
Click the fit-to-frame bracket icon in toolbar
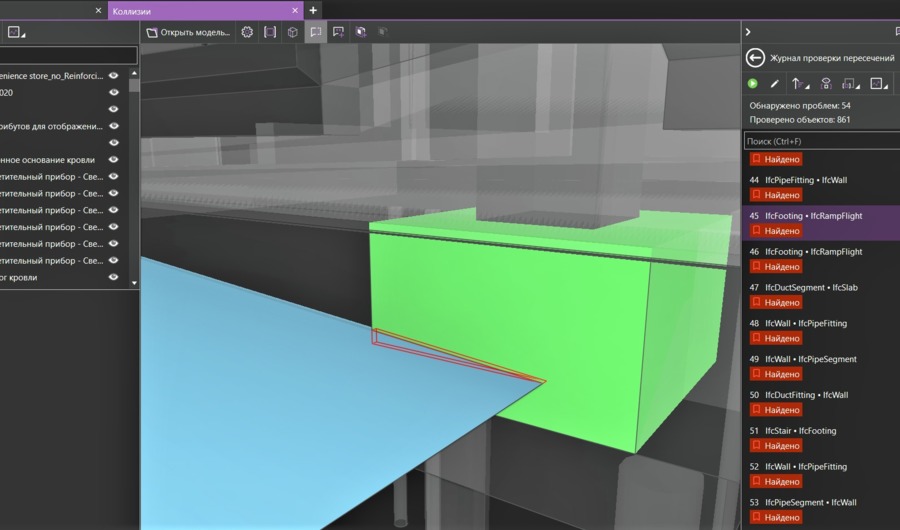pos(270,32)
